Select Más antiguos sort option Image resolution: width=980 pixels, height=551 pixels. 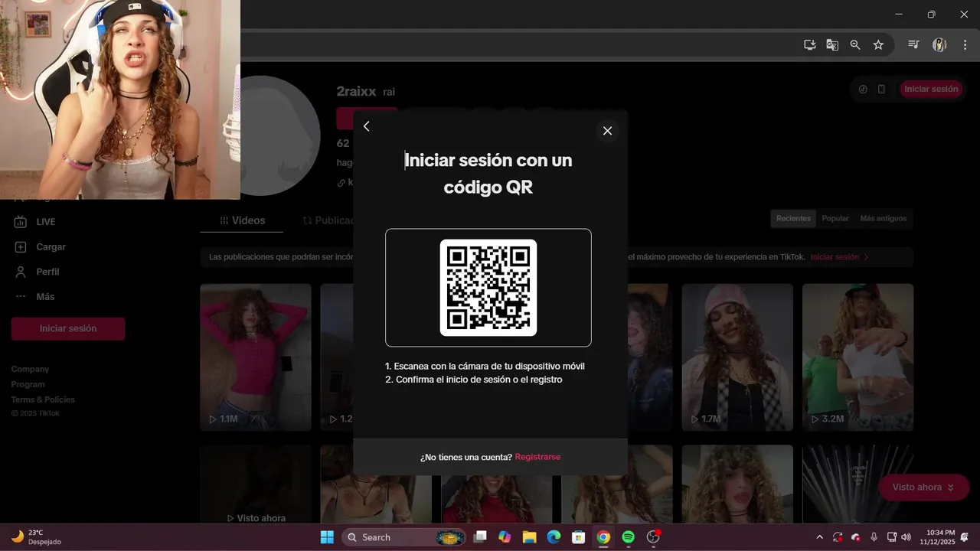pos(883,218)
